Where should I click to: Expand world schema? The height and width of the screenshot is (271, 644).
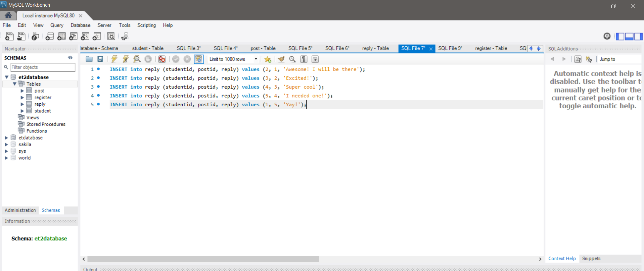pyautogui.click(x=6, y=158)
